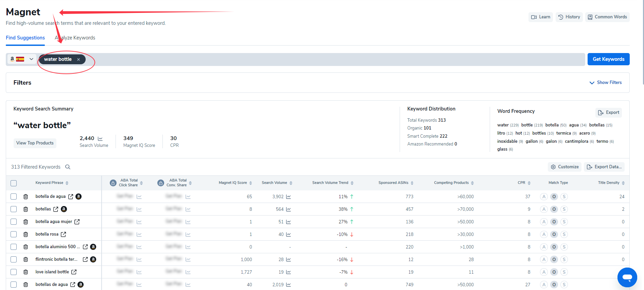The image size is (644, 290).
Task: Click Amazon icon beside 'flintronic botella ter...'
Action: click(93, 259)
